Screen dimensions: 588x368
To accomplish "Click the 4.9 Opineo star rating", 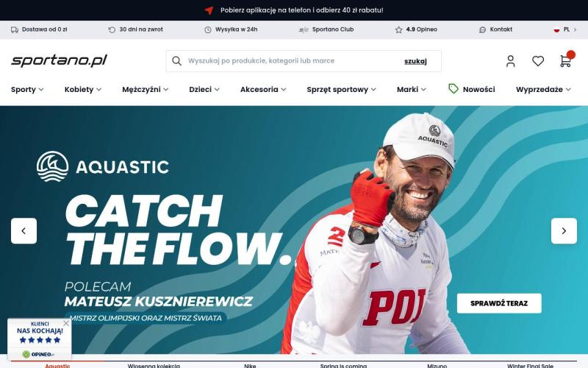I will pyautogui.click(x=416, y=29).
